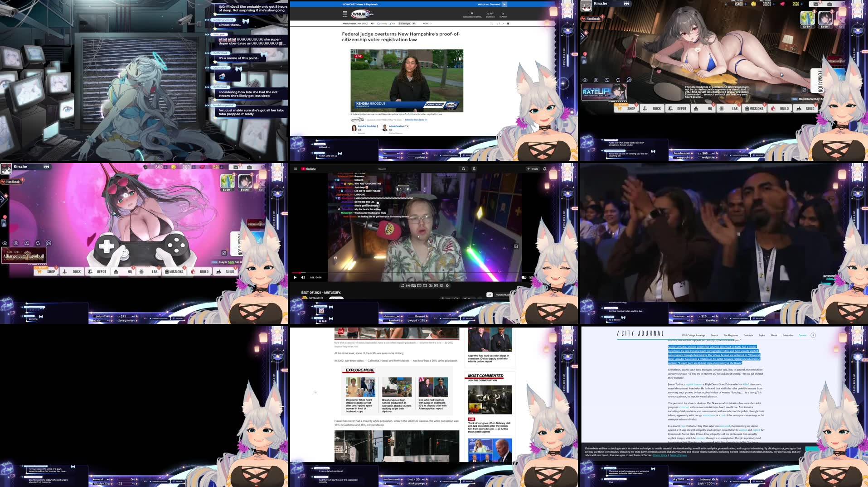868x487 pixels.
Task: Click screenshot camera icon below YouTube player
Action: tap(441, 285)
